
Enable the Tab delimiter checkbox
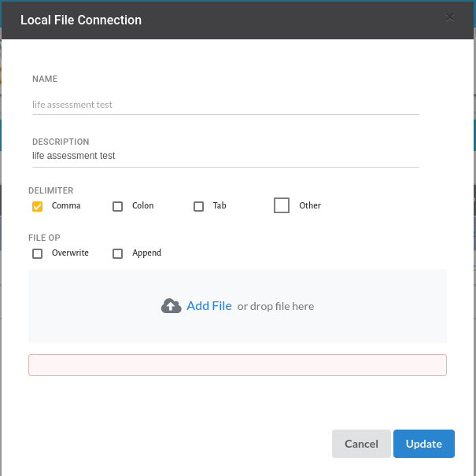198,206
